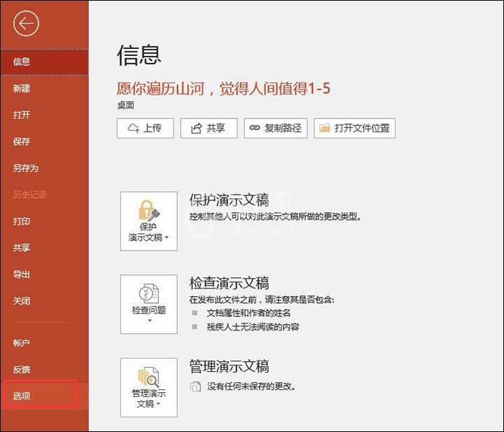Select 反馈 in the sidebar

(44, 370)
